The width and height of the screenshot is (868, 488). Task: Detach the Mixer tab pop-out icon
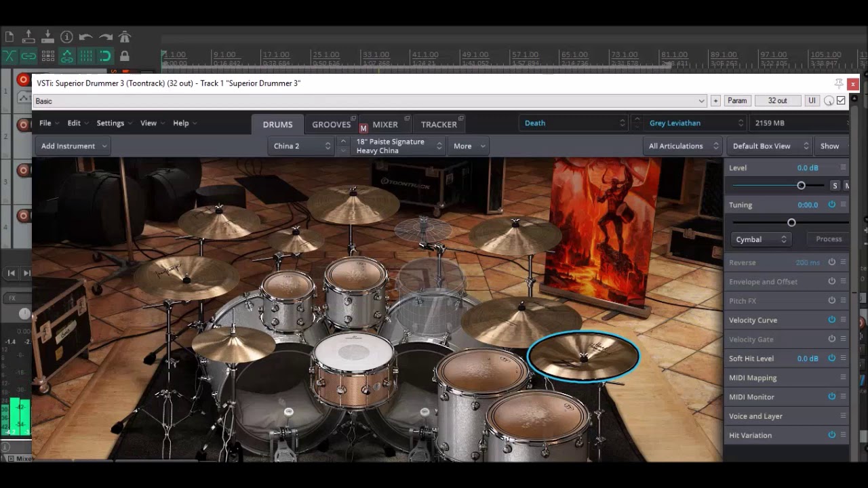point(407,119)
